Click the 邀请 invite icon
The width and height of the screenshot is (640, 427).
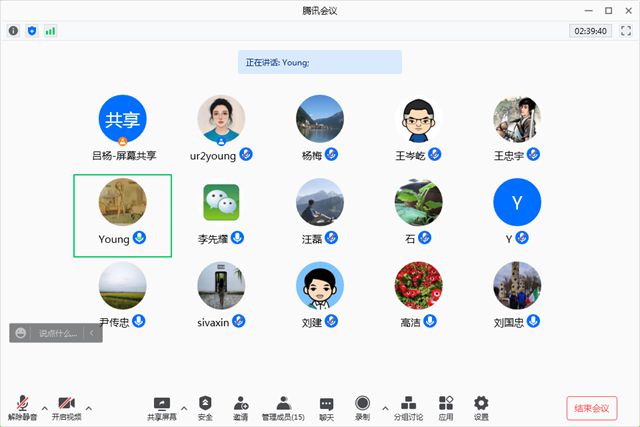pyautogui.click(x=241, y=406)
